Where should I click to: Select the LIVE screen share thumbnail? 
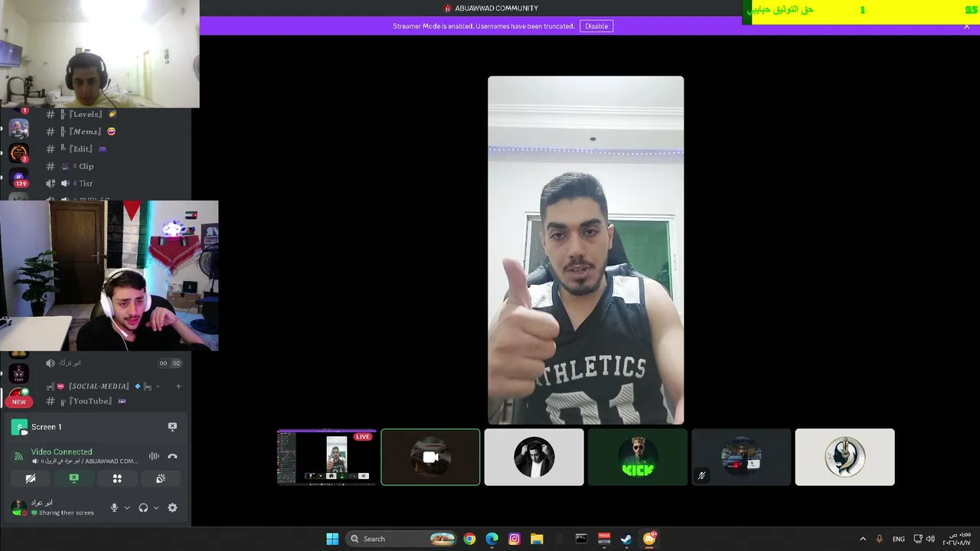327,457
